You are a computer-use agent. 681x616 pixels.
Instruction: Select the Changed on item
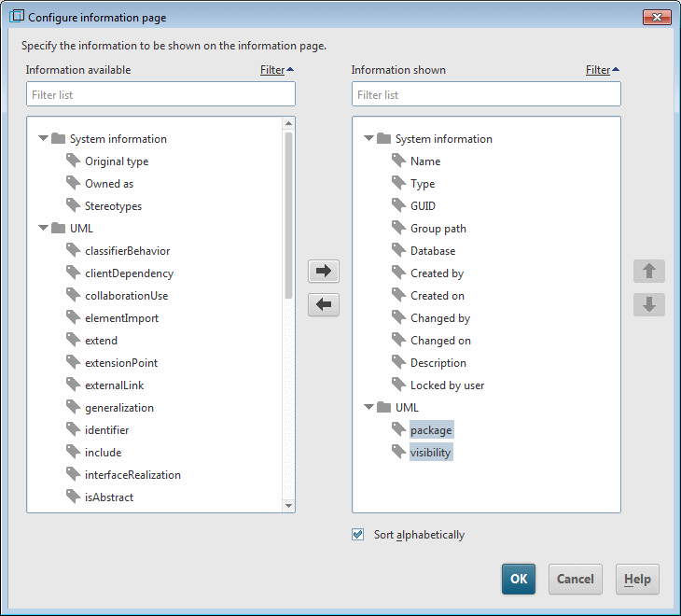coord(440,341)
